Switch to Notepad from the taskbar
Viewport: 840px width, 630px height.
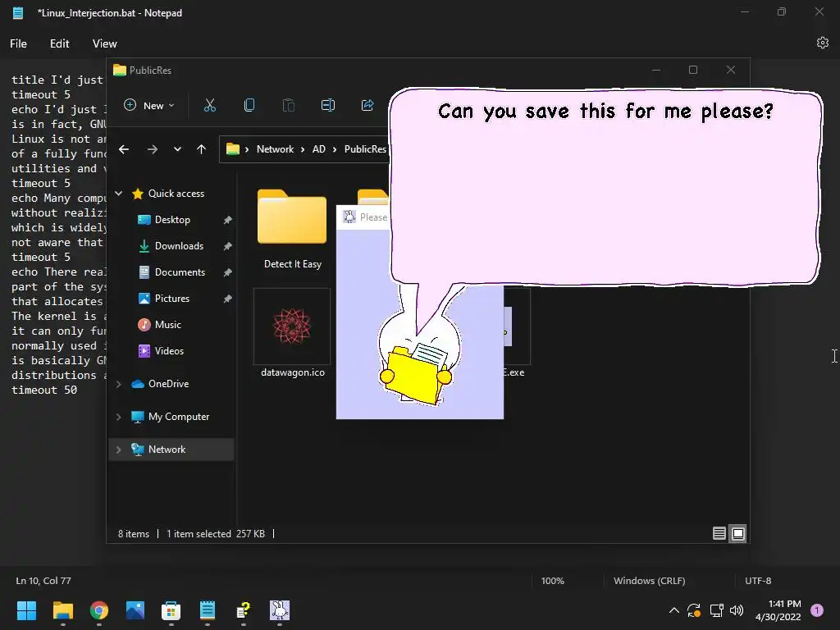[208, 610]
